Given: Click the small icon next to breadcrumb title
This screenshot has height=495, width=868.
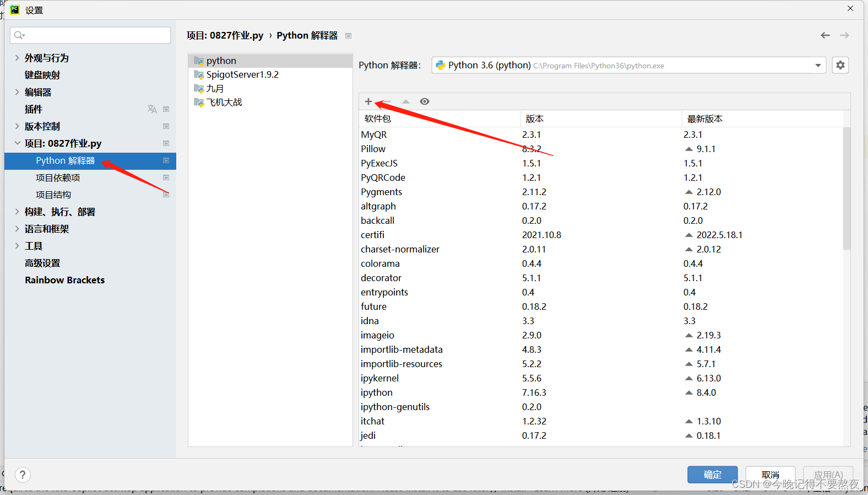Looking at the screenshot, I should pos(348,36).
